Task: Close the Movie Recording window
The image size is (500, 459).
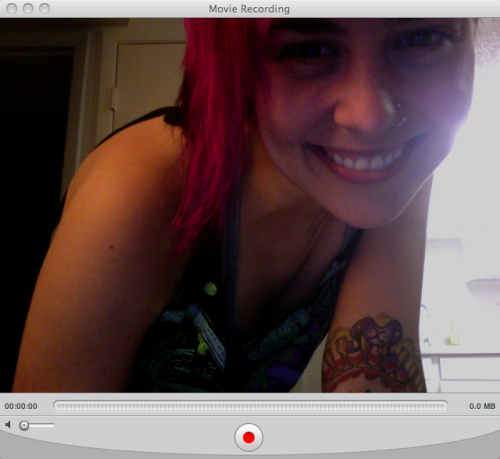Action: 12,8
